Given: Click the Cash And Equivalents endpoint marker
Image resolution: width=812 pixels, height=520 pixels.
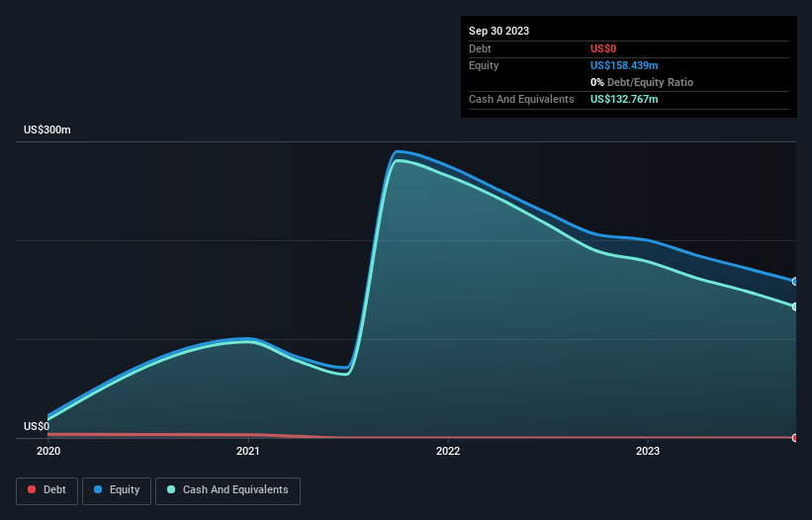Looking at the screenshot, I should 795,306.
